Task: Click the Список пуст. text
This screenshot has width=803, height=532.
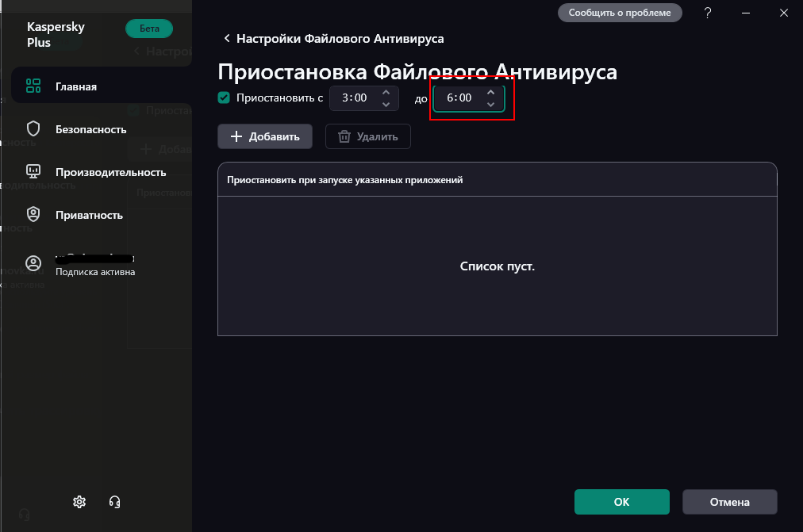Action: pos(498,266)
